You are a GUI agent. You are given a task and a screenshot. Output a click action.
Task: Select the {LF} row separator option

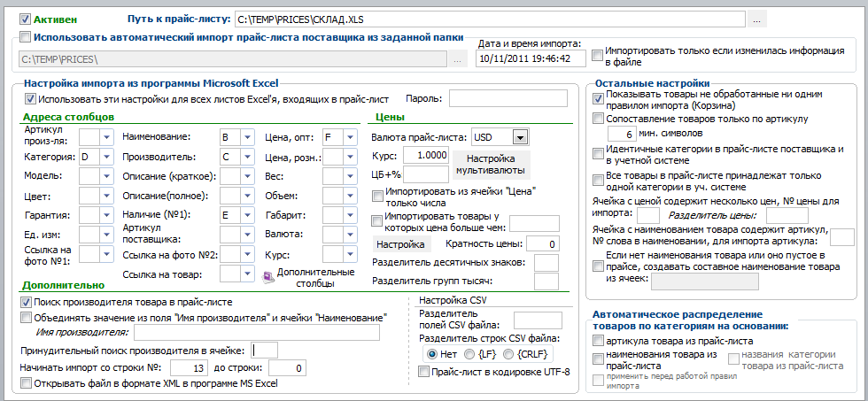[x=469, y=354]
